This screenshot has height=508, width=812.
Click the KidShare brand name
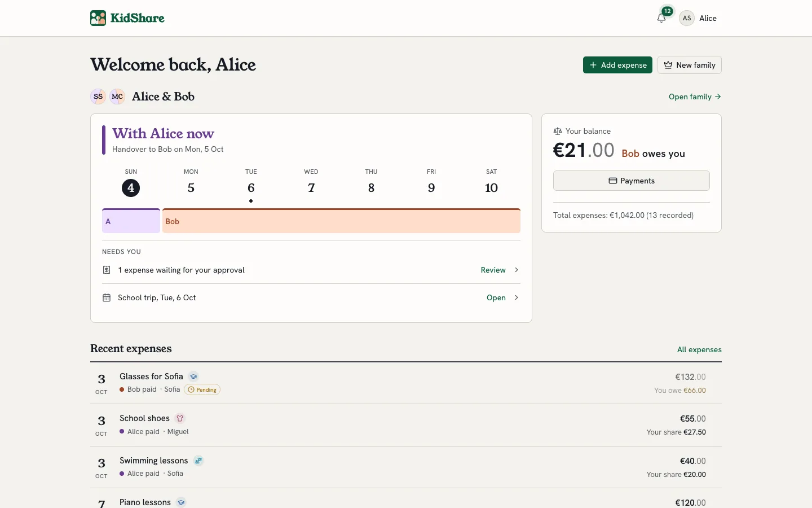[138, 18]
